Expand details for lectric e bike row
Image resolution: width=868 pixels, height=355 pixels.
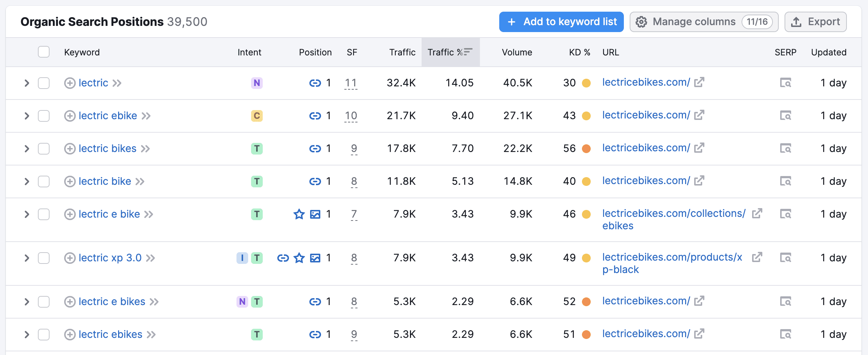point(27,214)
